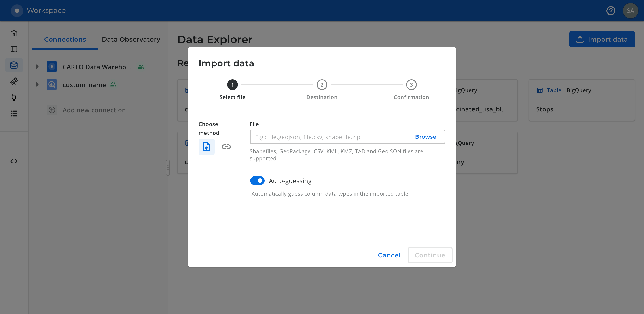The image size is (644, 314).
Task: Disable the Auto-guessing toggle
Action: coord(257,181)
